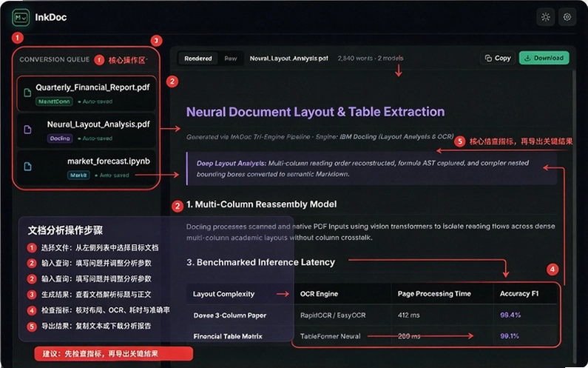This screenshot has height=368, width=588.
Task: Click the green engine badge under Quarterly_Financial_Report.pdf
Action: pos(54,101)
